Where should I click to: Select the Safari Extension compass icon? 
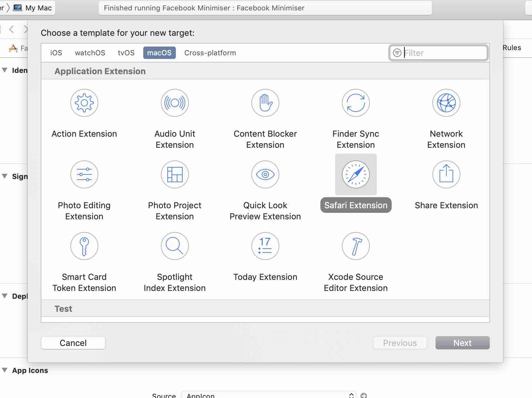[356, 174]
